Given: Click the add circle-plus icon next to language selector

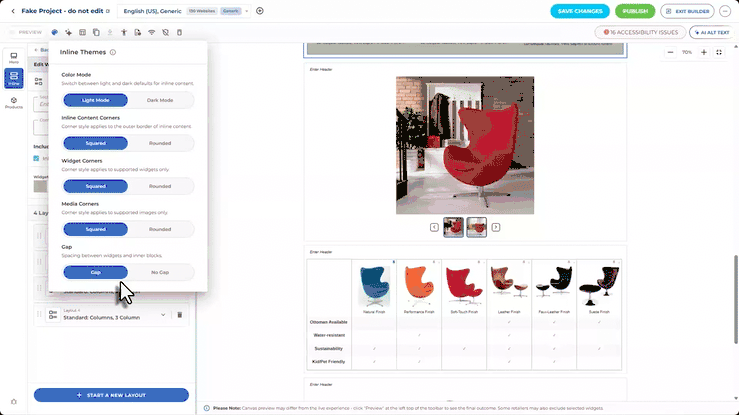Looking at the screenshot, I should pyautogui.click(x=260, y=11).
